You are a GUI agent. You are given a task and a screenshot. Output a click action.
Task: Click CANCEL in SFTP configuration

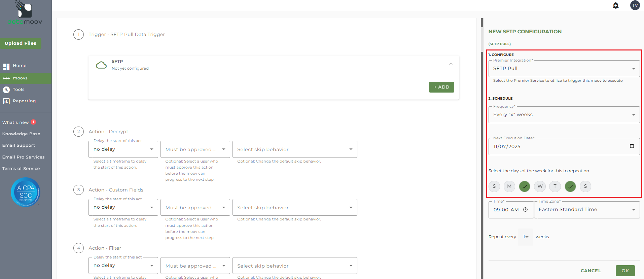pos(591,271)
